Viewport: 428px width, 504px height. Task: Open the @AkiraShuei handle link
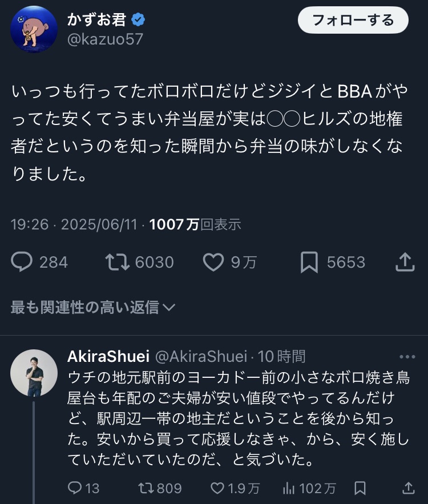point(201,357)
